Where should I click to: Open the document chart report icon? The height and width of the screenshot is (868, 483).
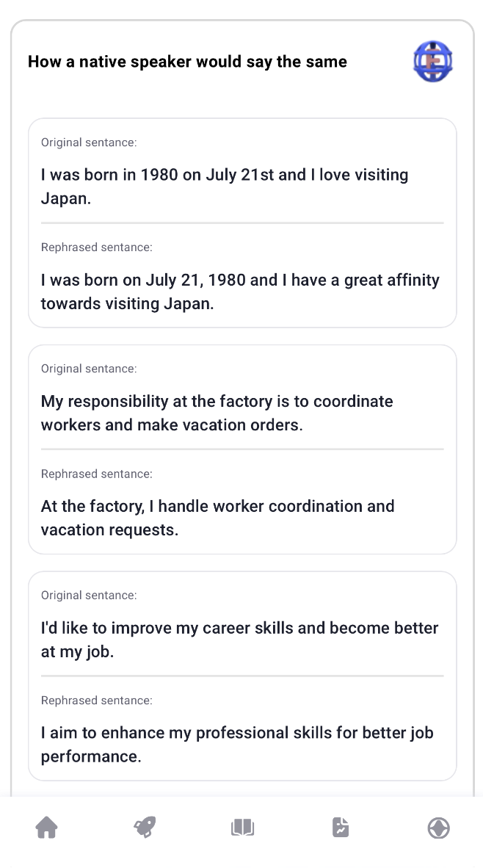coord(341,828)
